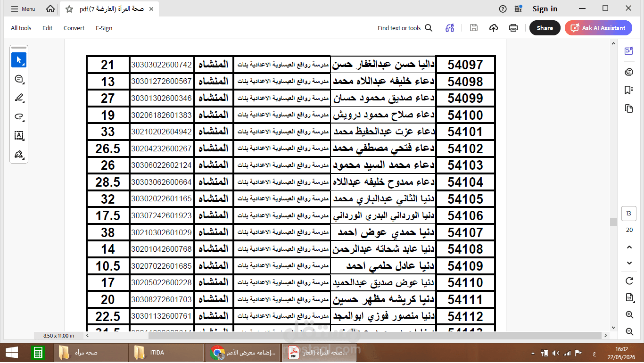The height and width of the screenshot is (363, 644).
Task: Select the Highlight pen tool
Action: coord(19,98)
